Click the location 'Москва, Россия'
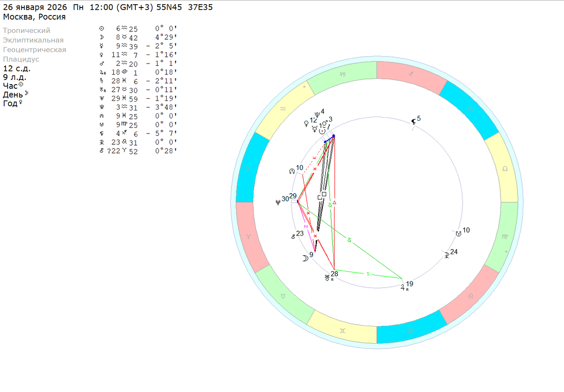The width and height of the screenshot is (564, 392). click(34, 17)
